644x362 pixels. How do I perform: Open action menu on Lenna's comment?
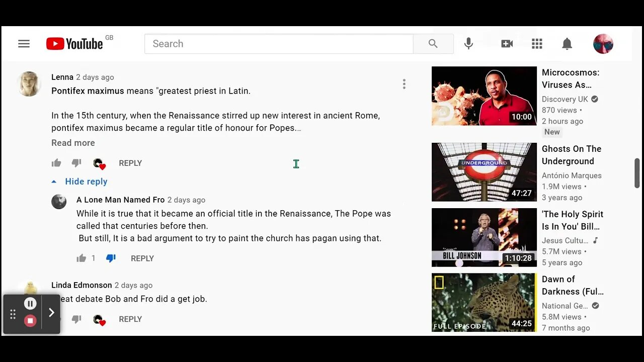[404, 84]
